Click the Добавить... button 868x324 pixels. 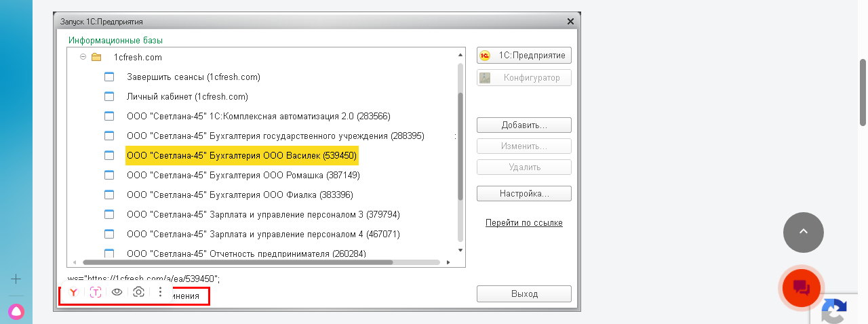pyautogui.click(x=524, y=125)
